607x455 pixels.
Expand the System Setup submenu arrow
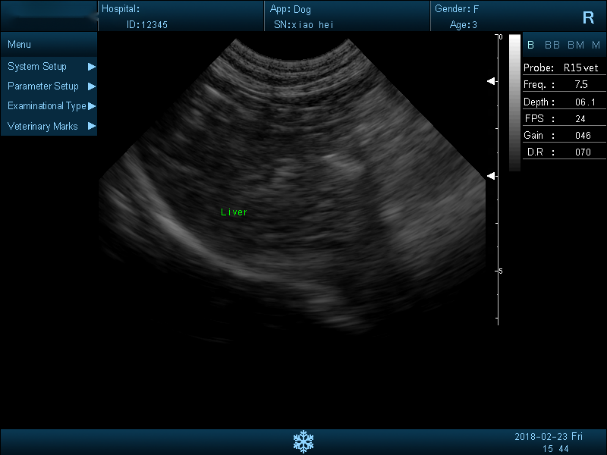92,66
